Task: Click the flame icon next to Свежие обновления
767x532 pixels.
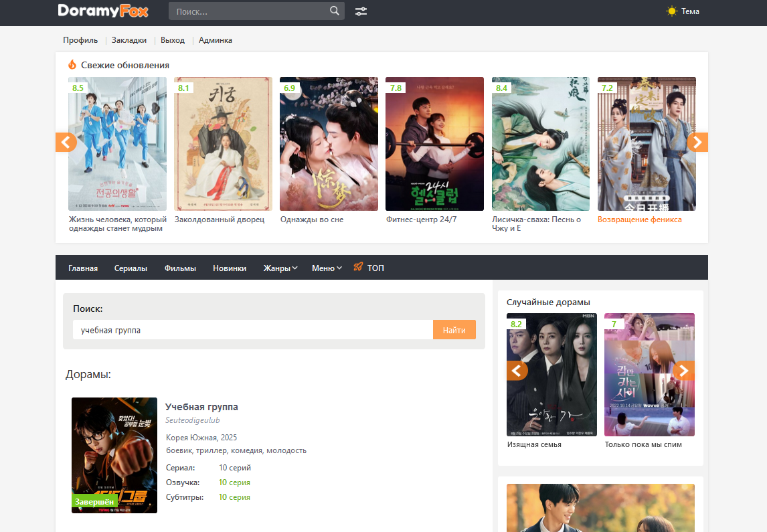Action: 72,64
